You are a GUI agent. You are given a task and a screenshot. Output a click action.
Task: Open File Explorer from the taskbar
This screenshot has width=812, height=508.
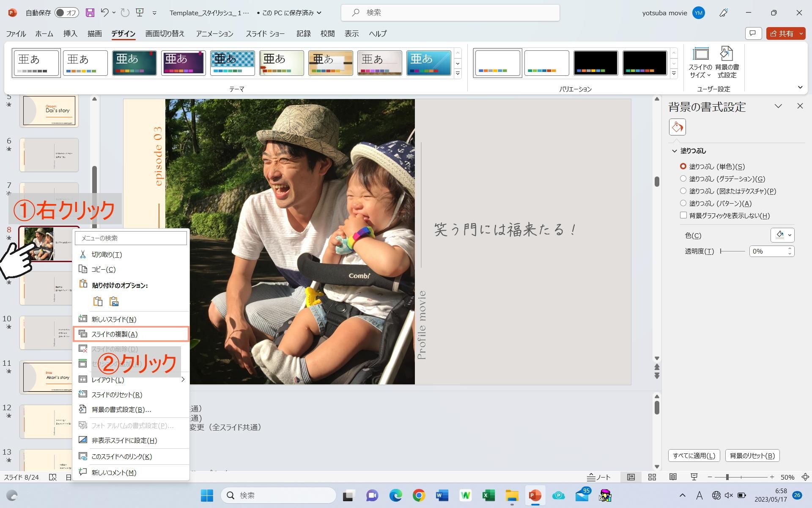[512, 495]
